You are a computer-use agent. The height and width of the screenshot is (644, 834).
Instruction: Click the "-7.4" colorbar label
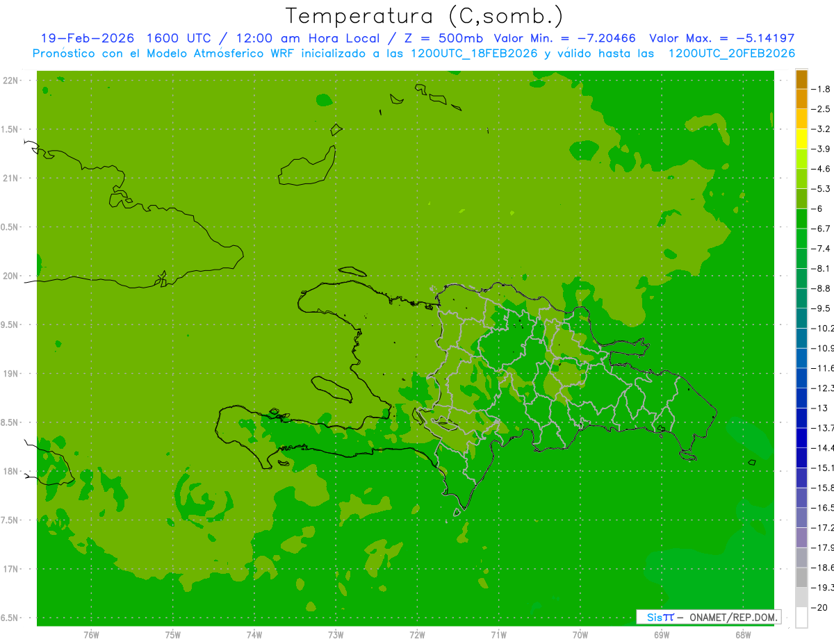821,248
